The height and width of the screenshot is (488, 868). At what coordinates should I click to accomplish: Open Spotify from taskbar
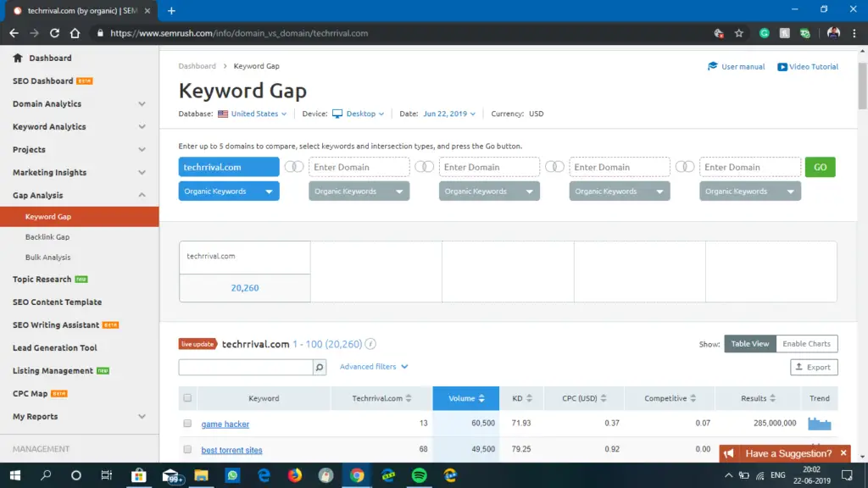click(x=419, y=475)
